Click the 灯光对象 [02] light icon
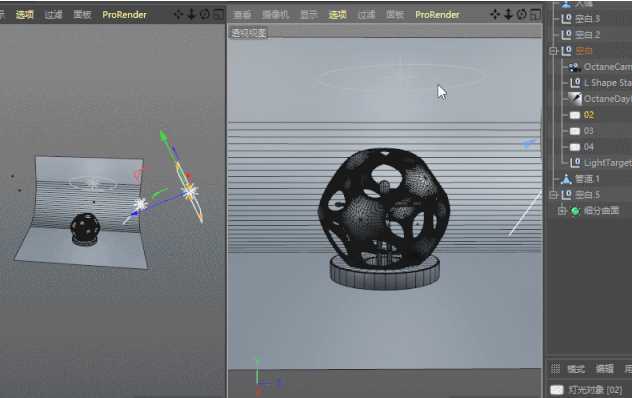Image resolution: width=632 pixels, height=398 pixels. [x=557, y=390]
